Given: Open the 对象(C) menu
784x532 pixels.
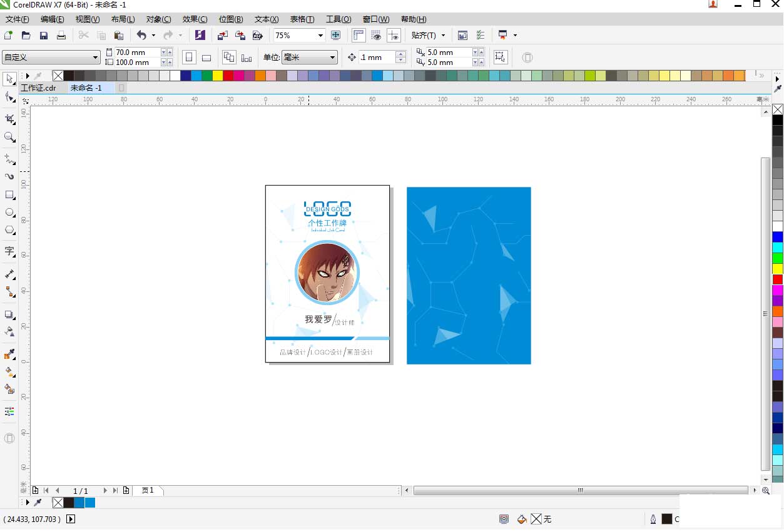Looking at the screenshot, I should [x=158, y=19].
